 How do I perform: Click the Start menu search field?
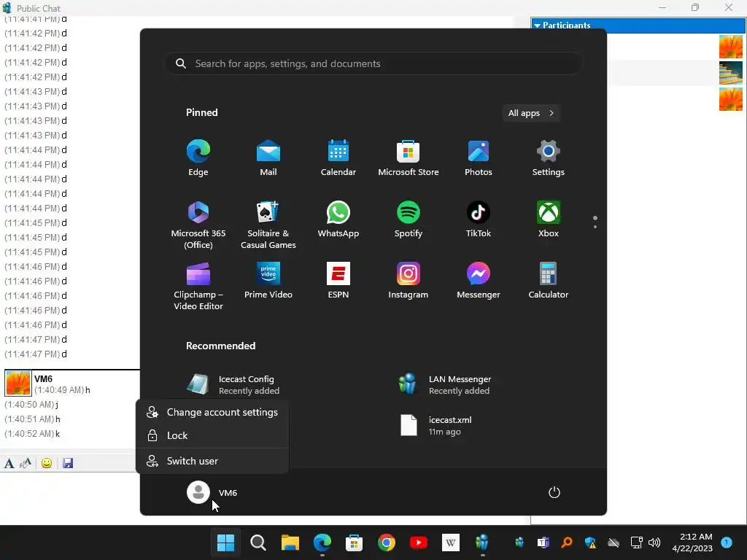pyautogui.click(x=373, y=64)
